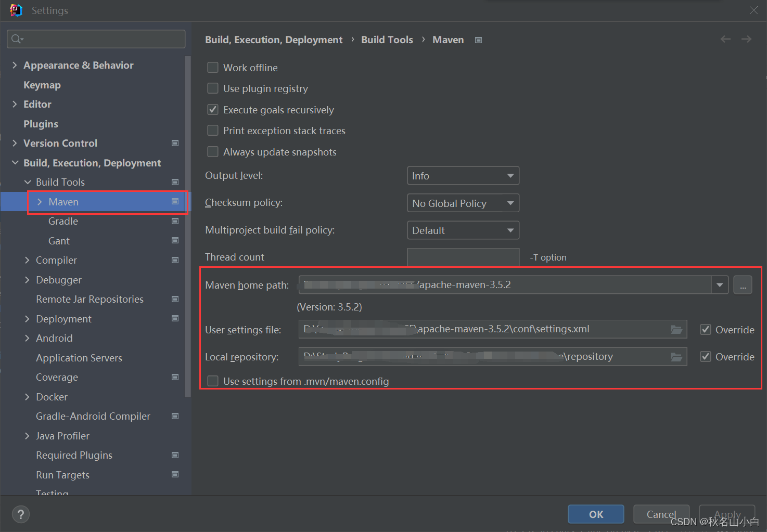Enable Always update snapshots
This screenshot has height=532, width=767.
coord(213,152)
